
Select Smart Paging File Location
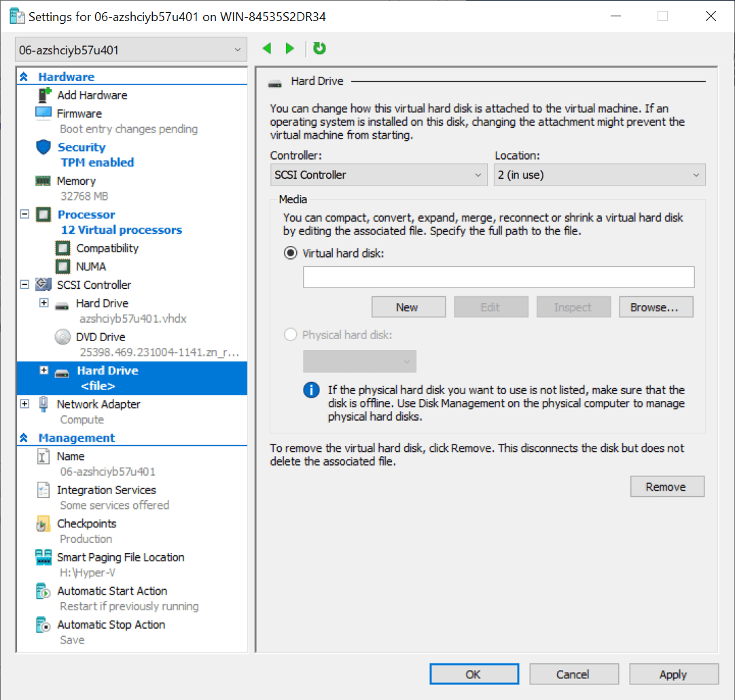click(120, 557)
